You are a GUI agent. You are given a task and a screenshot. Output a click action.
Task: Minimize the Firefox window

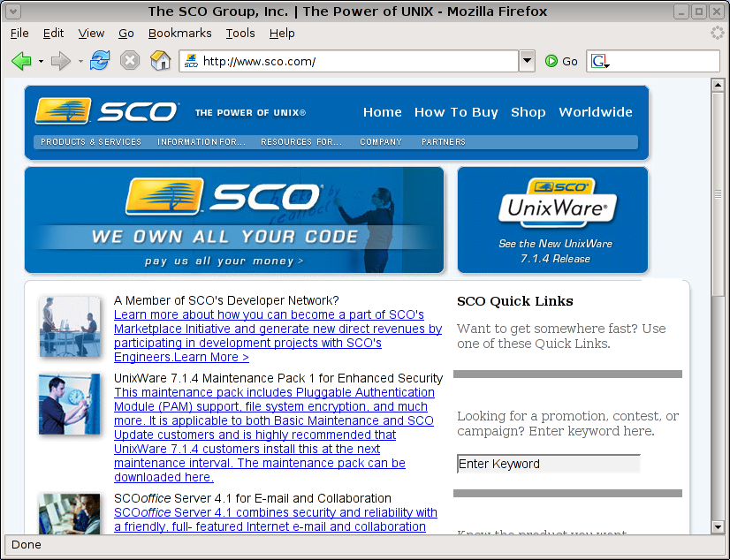coord(681,11)
